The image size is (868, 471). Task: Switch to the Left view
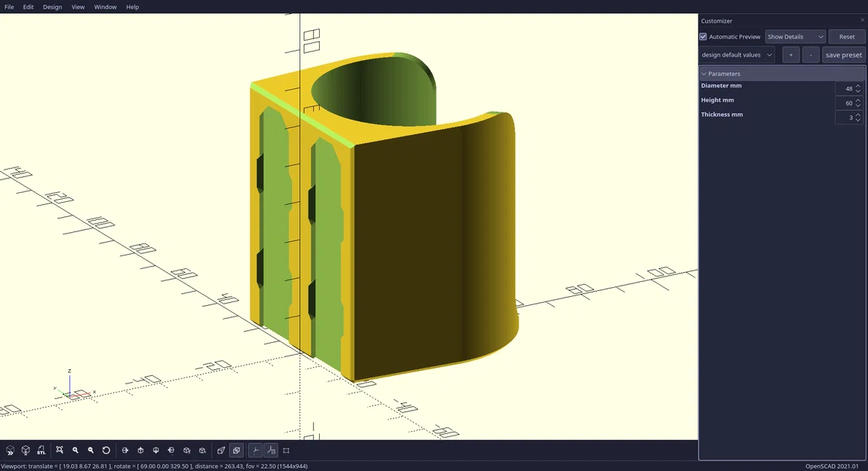tap(171, 451)
